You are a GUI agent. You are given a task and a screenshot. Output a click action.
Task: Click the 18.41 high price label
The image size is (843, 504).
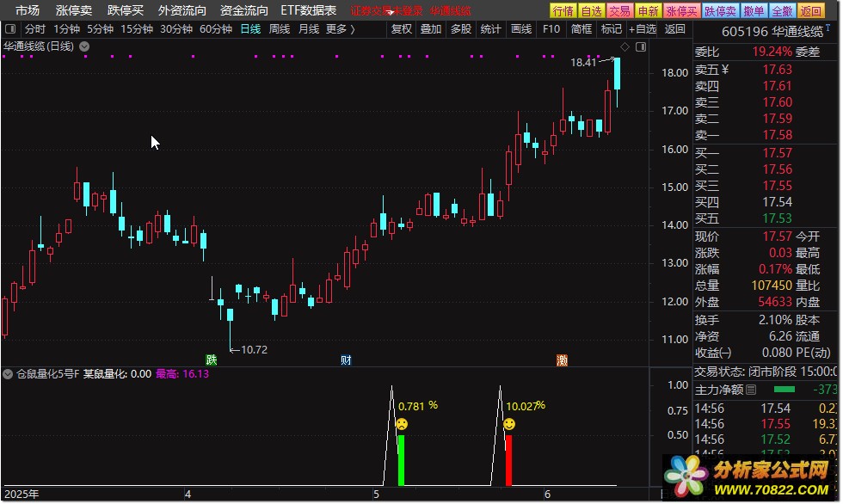click(583, 62)
